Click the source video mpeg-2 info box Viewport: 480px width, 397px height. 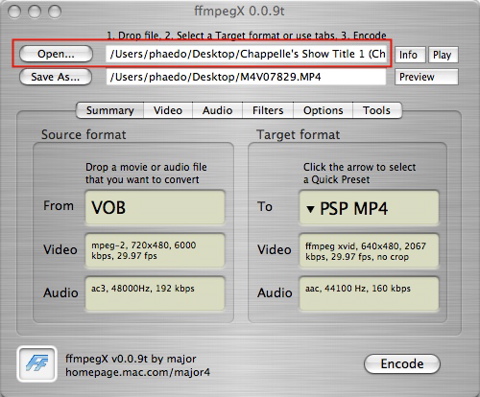click(155, 251)
